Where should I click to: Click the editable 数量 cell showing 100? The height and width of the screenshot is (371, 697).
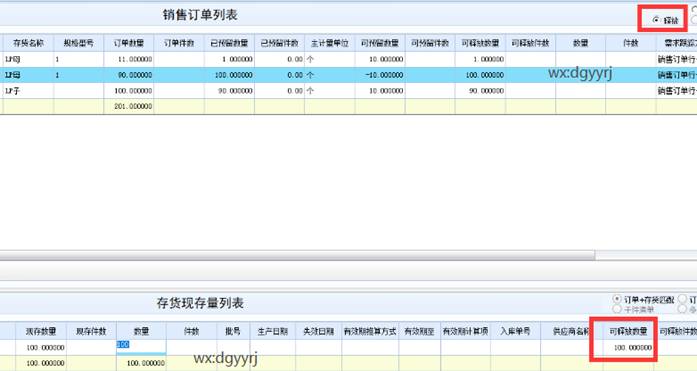click(141, 347)
